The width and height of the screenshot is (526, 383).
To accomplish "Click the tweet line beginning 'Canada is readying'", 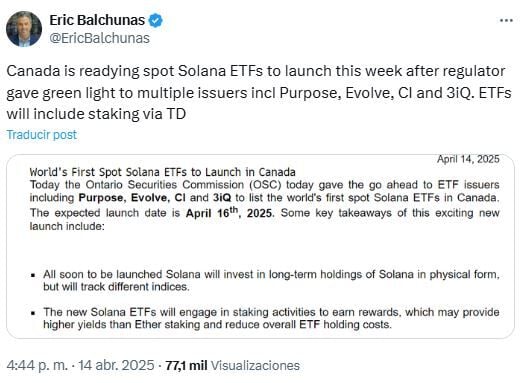I will coord(256,71).
